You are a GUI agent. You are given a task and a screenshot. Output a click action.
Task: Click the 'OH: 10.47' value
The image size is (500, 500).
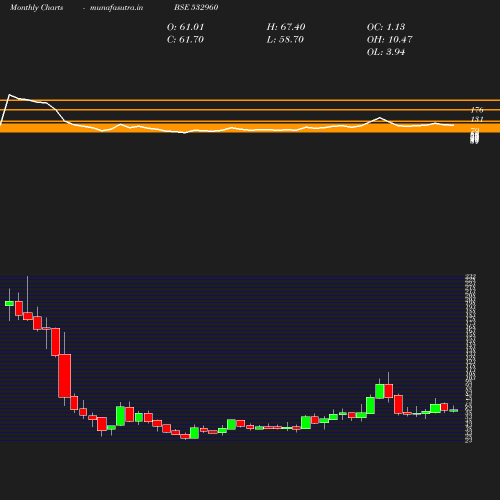pos(389,39)
